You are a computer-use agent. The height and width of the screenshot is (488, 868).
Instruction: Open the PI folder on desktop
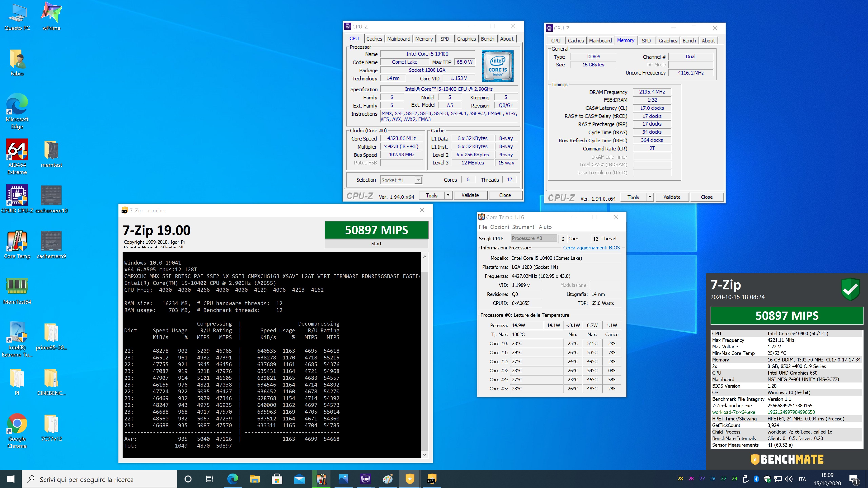[x=17, y=382]
